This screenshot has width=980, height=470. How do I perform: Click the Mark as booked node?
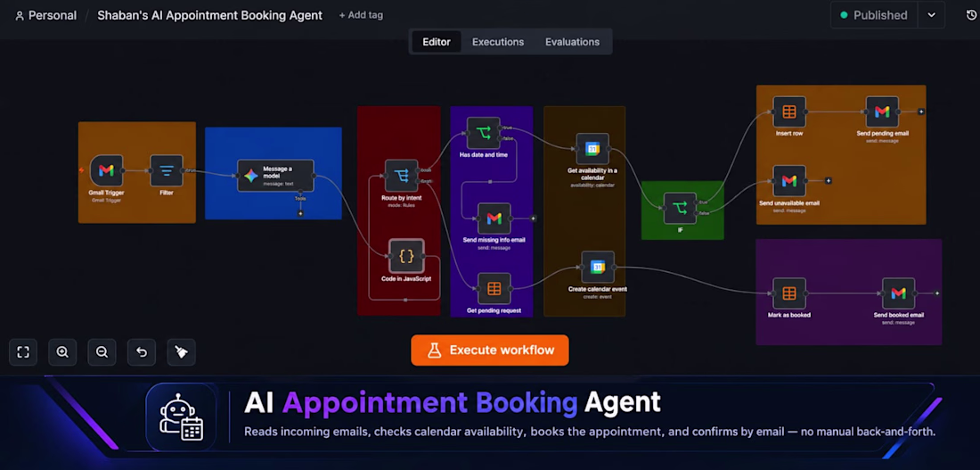point(789,293)
